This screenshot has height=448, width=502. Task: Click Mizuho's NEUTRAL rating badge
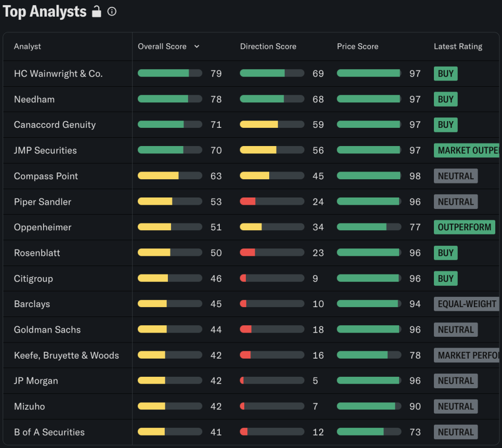[x=456, y=406]
